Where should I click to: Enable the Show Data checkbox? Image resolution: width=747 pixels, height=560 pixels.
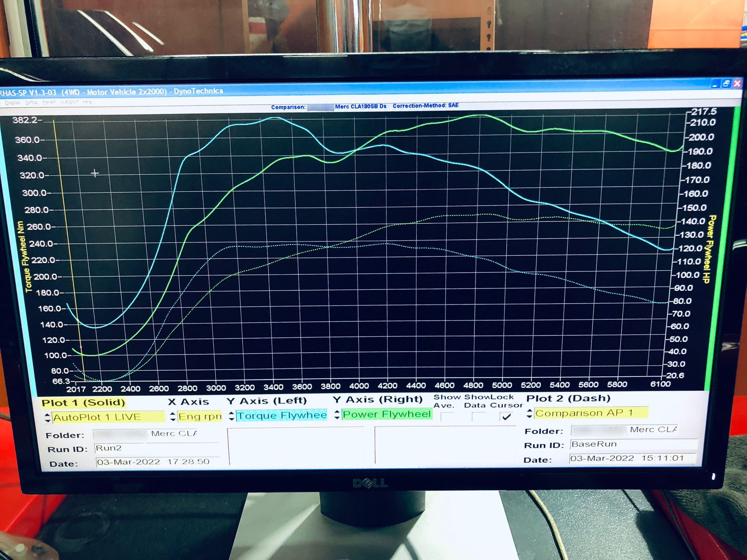tap(478, 416)
